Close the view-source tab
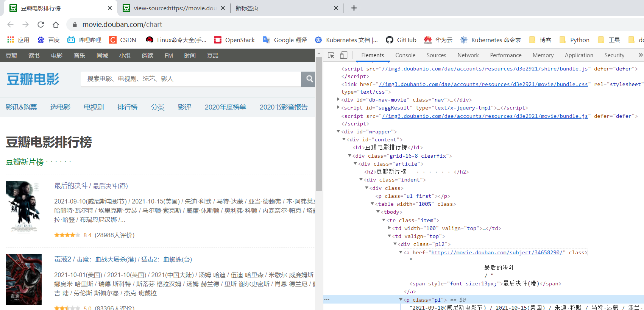The image size is (644, 310). click(x=223, y=8)
